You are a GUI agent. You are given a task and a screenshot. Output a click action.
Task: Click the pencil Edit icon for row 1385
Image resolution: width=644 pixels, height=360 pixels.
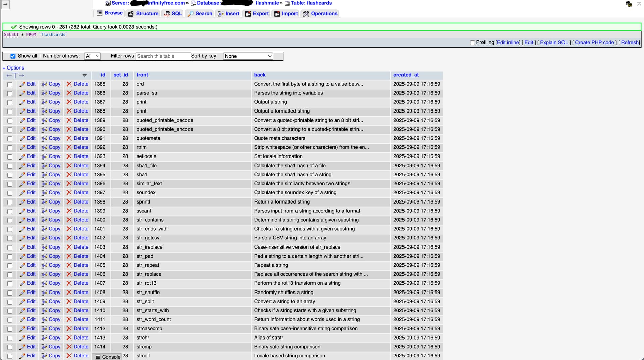coord(22,84)
